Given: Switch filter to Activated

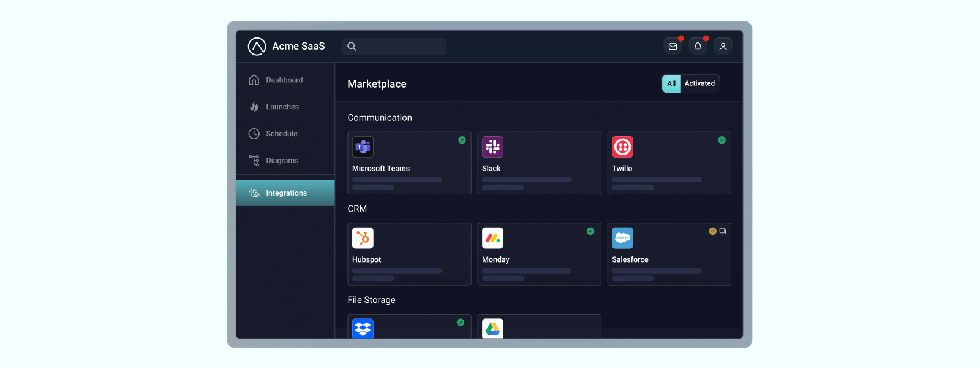Looking at the screenshot, I should click(x=699, y=83).
